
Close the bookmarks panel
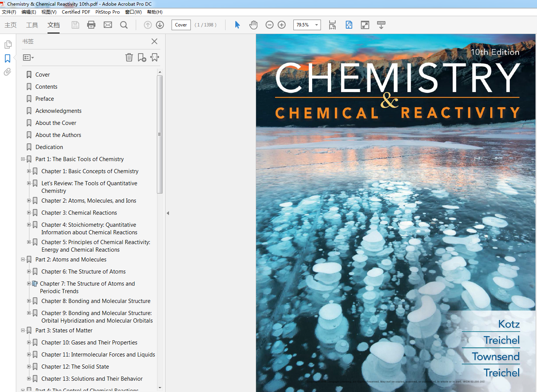click(x=154, y=42)
